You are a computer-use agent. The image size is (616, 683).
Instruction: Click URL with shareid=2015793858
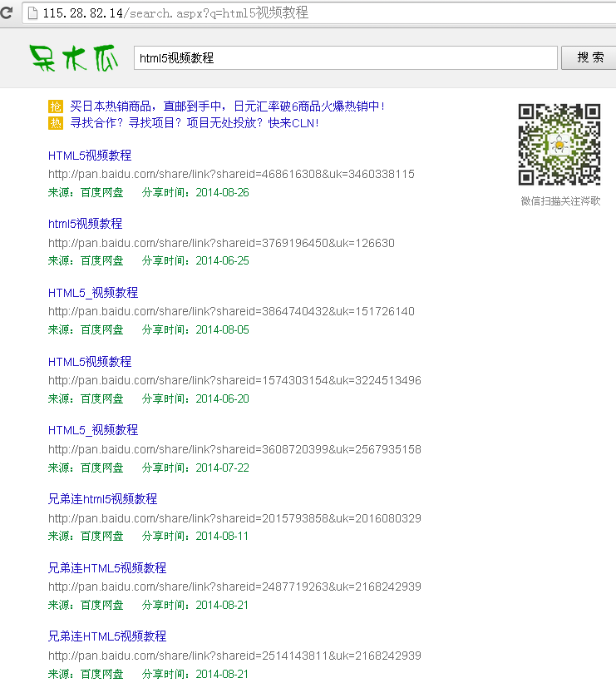click(234, 518)
